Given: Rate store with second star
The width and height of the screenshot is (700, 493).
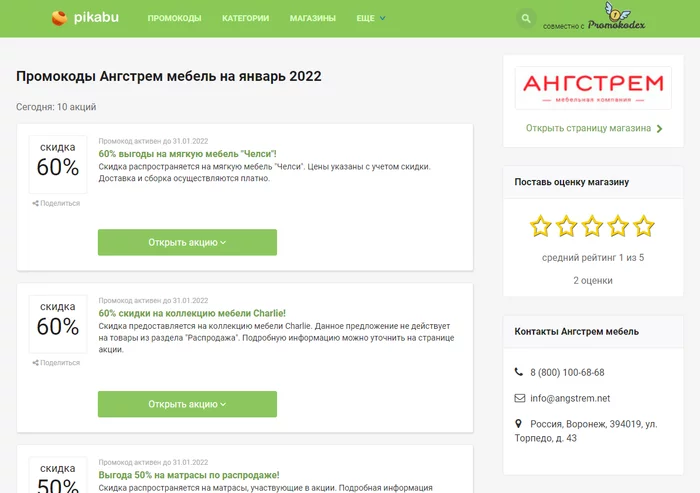Looking at the screenshot, I should (566, 226).
